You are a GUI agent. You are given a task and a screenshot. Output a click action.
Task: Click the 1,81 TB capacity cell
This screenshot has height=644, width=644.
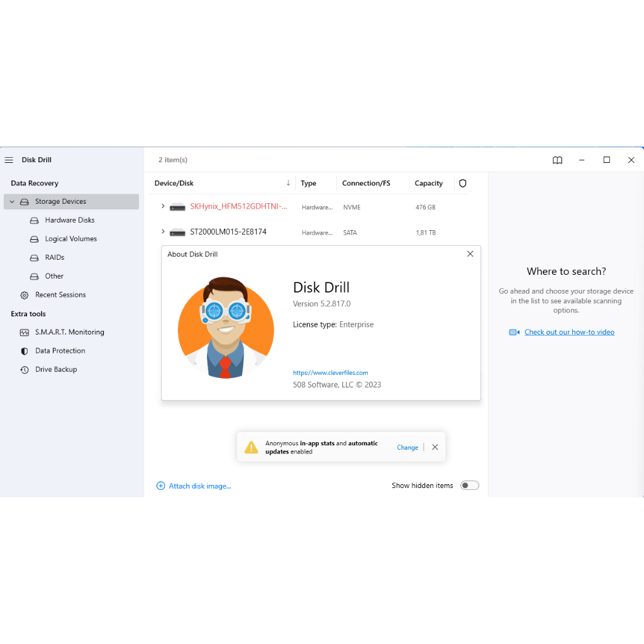pos(426,233)
